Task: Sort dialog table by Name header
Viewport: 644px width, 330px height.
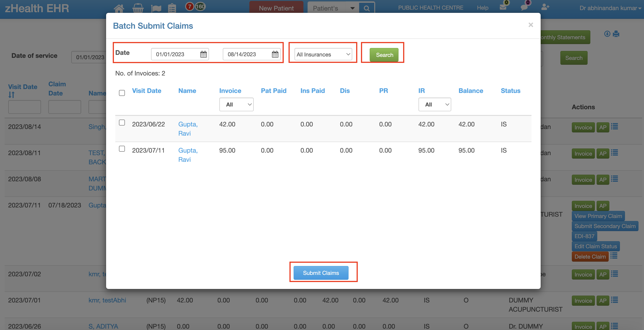Action: click(187, 91)
